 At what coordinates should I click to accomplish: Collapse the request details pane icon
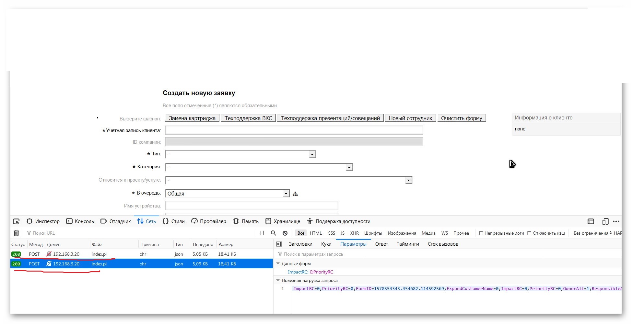279,244
